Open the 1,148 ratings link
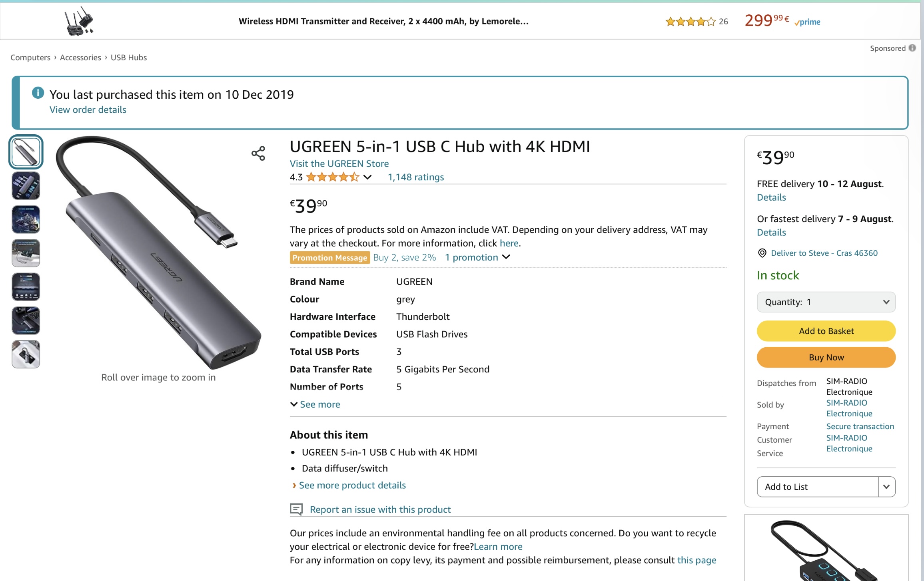The image size is (924, 581). point(415,177)
